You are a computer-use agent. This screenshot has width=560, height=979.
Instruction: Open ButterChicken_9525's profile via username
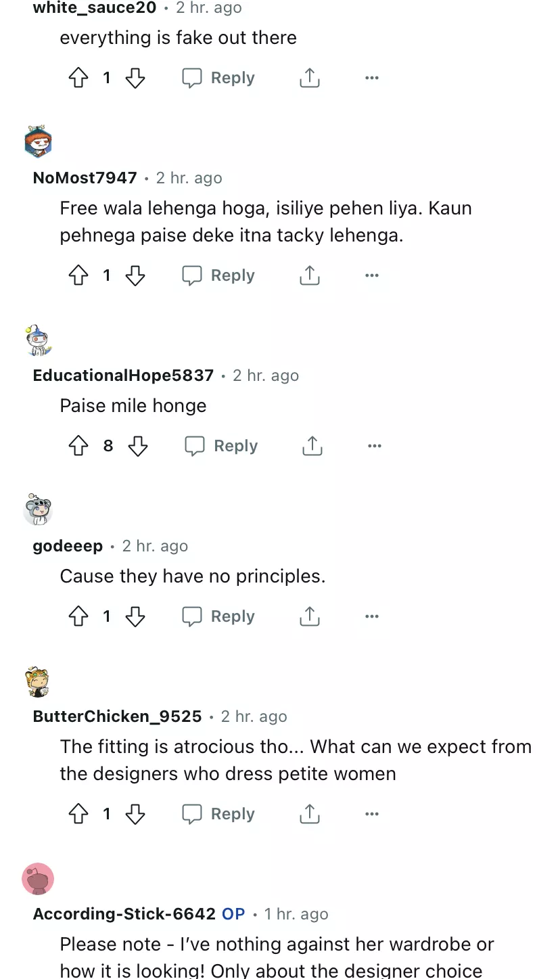click(x=117, y=716)
